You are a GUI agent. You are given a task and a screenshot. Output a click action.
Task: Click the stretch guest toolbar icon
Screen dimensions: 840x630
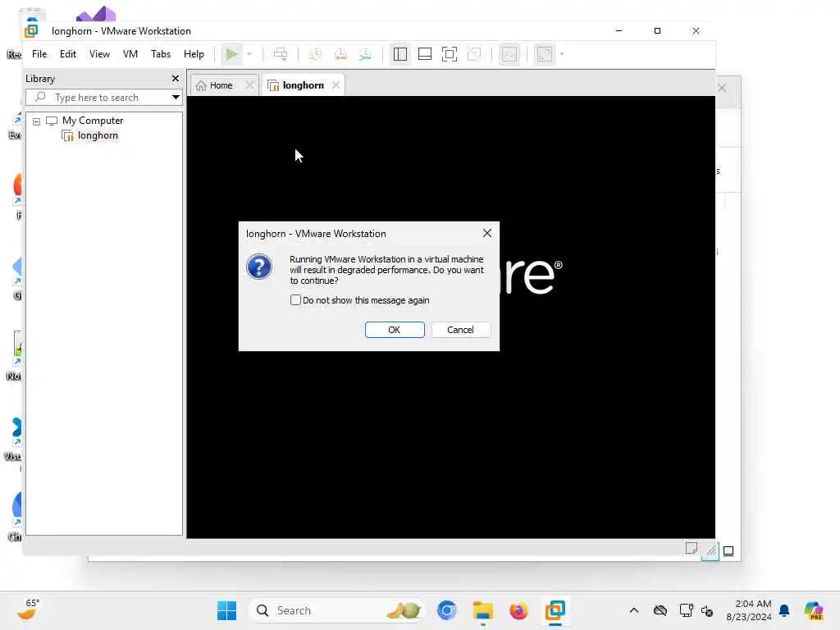(x=545, y=54)
